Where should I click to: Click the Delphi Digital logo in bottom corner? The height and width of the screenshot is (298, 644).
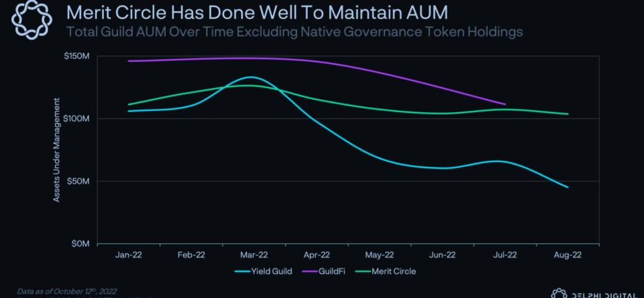click(596, 293)
